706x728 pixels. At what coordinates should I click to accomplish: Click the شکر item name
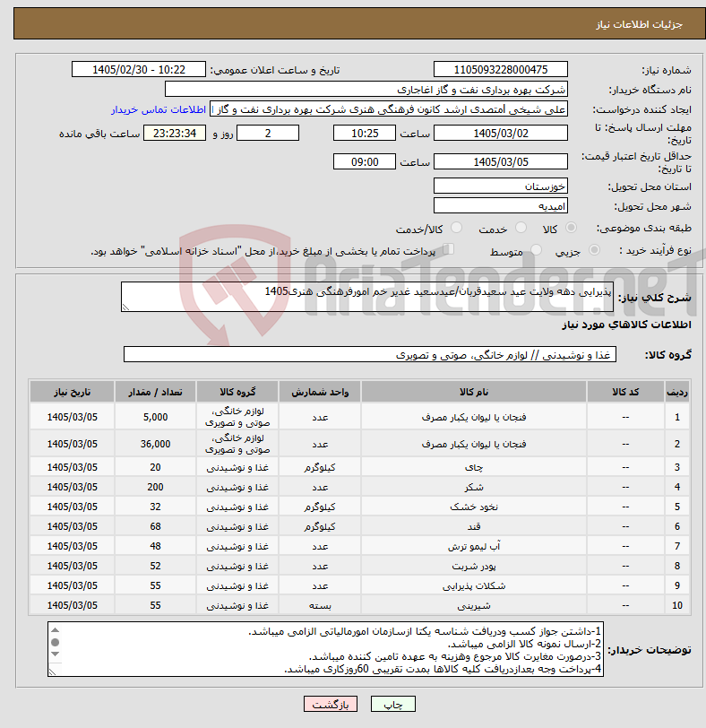click(474, 487)
